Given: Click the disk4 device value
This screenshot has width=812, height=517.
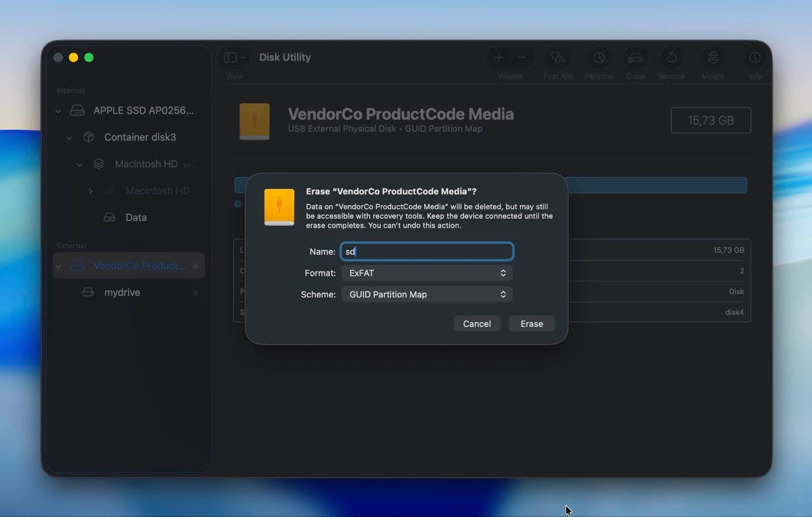Looking at the screenshot, I should coord(734,312).
